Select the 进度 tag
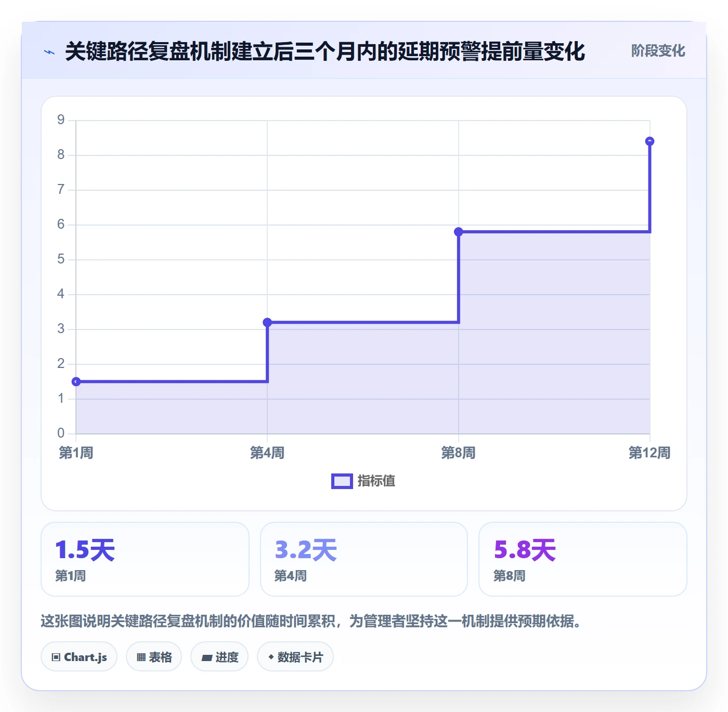 click(x=219, y=657)
